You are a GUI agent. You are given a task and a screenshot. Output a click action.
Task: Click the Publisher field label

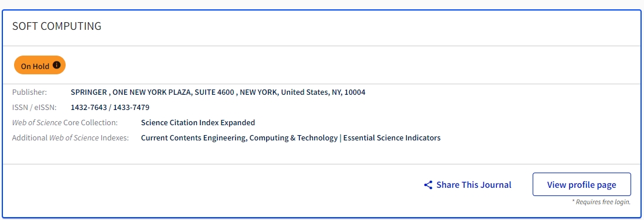[x=29, y=92]
